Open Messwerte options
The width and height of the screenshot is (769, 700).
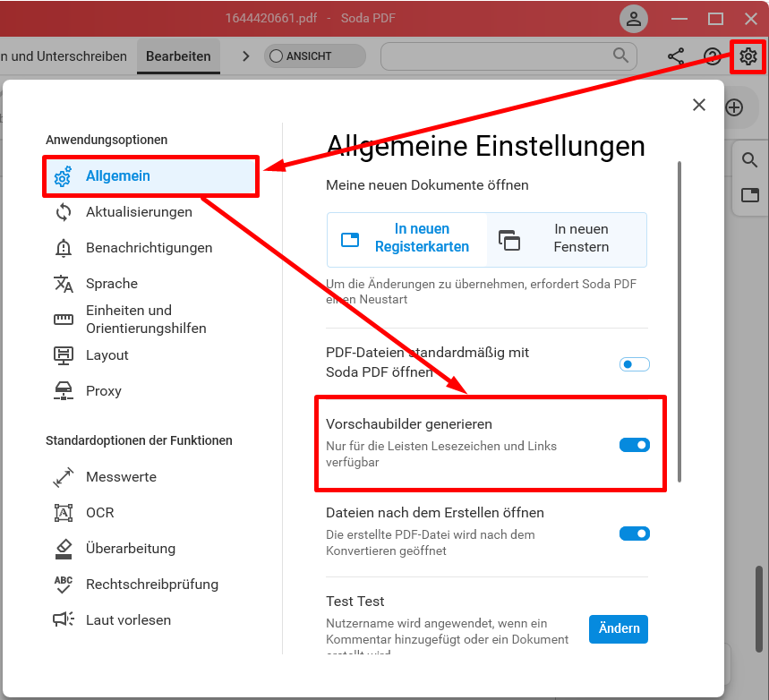(121, 477)
